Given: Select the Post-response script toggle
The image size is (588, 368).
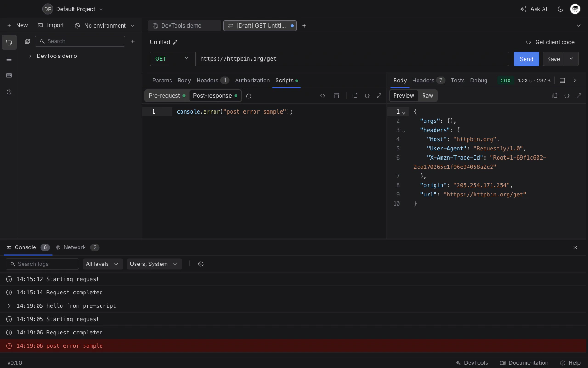Looking at the screenshot, I should (215, 96).
